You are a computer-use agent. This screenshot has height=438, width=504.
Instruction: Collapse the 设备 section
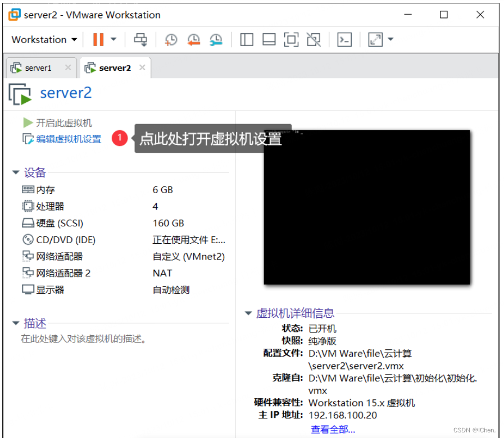pos(16,172)
